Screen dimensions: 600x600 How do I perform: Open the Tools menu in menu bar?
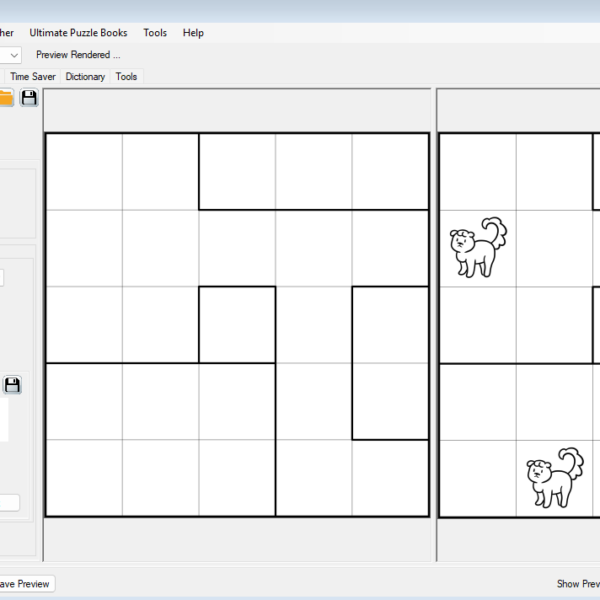(155, 33)
